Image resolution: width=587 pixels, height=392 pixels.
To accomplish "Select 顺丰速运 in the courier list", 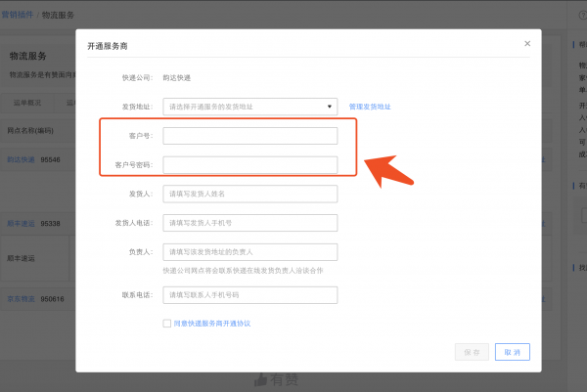I will [x=22, y=224].
